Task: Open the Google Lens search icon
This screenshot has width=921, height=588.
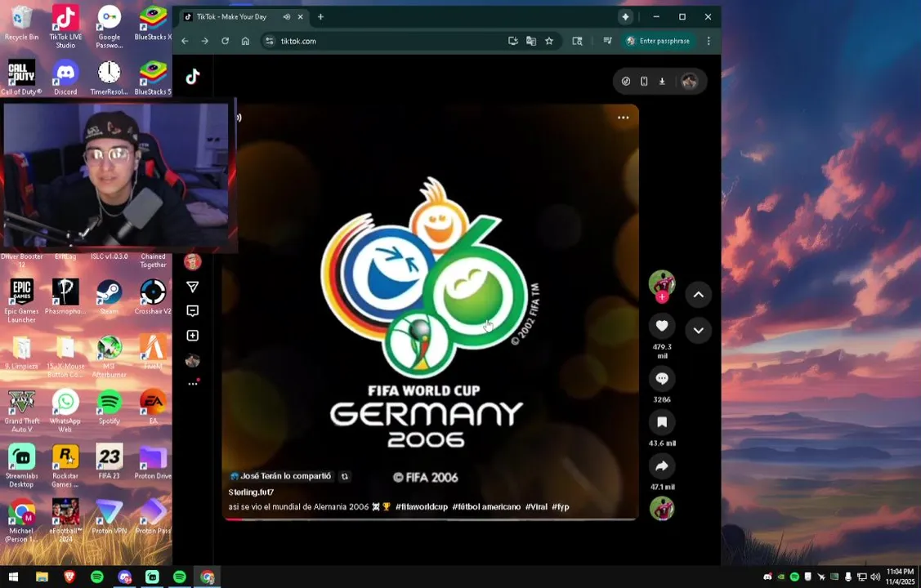Action: 578,41
